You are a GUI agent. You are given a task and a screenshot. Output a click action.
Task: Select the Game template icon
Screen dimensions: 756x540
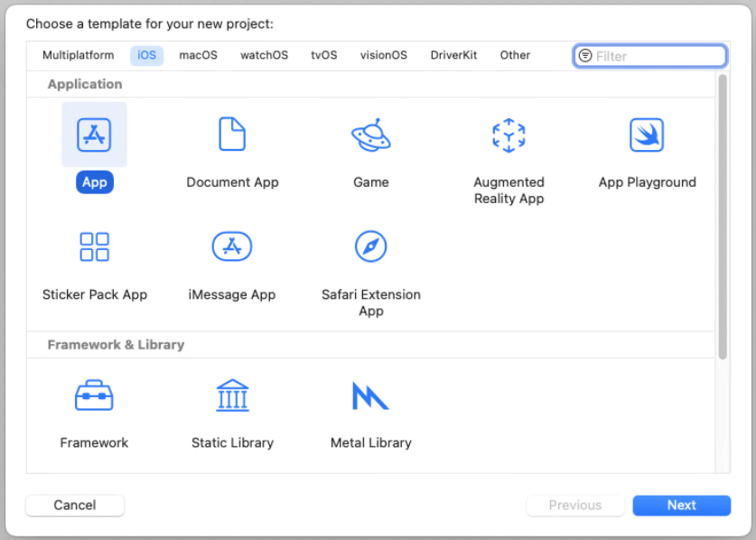click(370, 135)
